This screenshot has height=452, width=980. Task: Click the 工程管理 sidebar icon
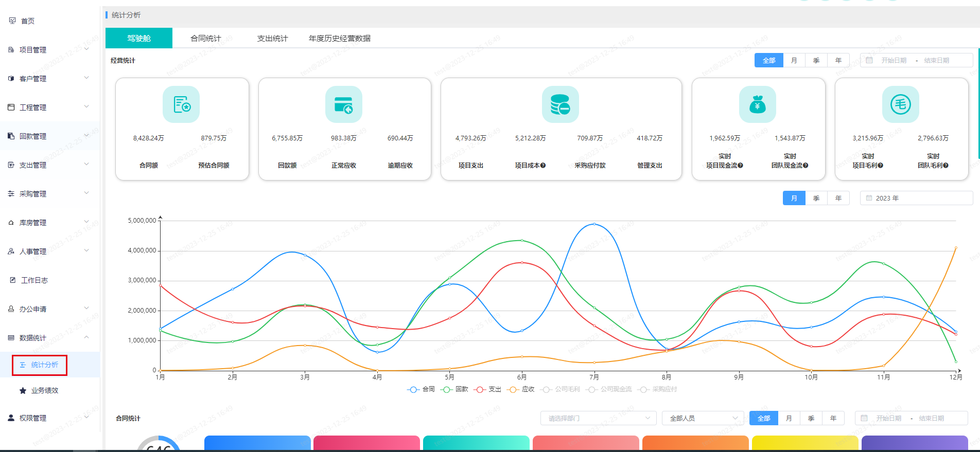pyautogui.click(x=11, y=107)
